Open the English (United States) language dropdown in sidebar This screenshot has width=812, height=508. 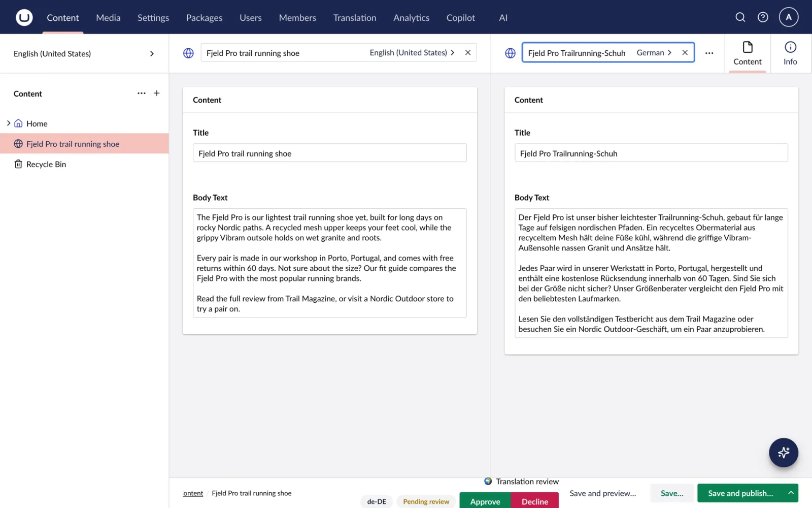click(x=84, y=53)
